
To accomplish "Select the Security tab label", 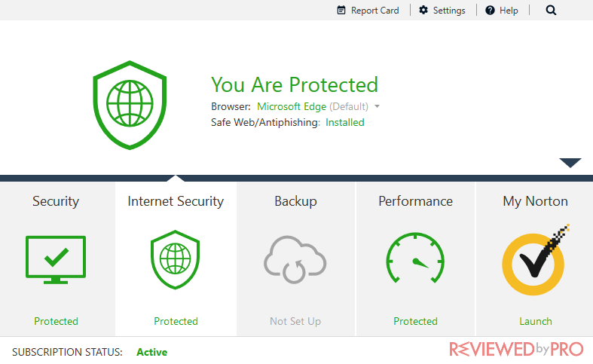I will (x=56, y=201).
